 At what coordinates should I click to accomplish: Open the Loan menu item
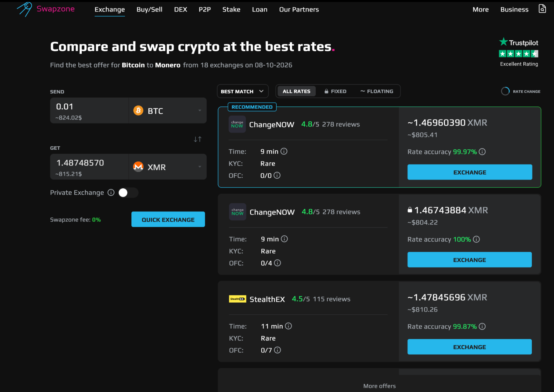(260, 9)
